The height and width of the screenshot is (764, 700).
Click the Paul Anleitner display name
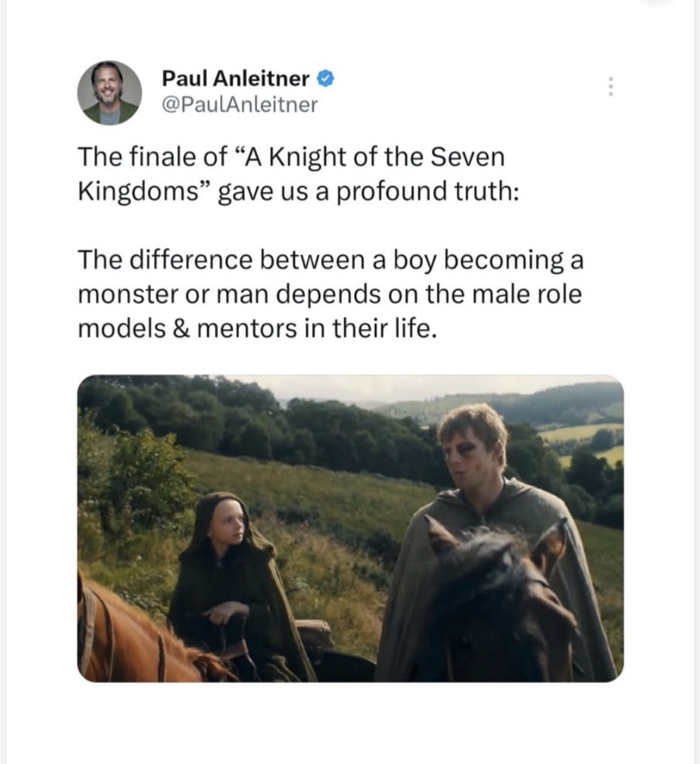pos(235,79)
